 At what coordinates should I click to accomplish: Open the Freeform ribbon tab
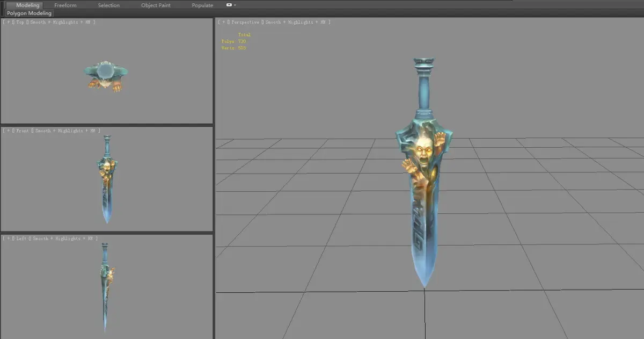click(65, 5)
